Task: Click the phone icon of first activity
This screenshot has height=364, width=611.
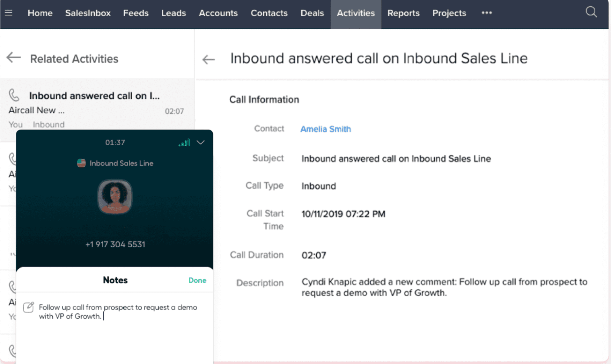Action: coord(14,95)
